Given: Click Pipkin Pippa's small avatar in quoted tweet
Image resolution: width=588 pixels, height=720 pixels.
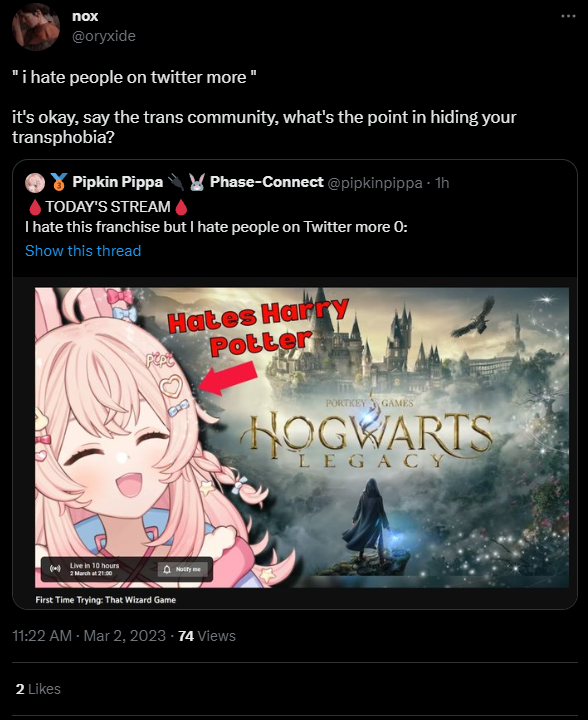Looking at the screenshot, I should [x=34, y=183].
